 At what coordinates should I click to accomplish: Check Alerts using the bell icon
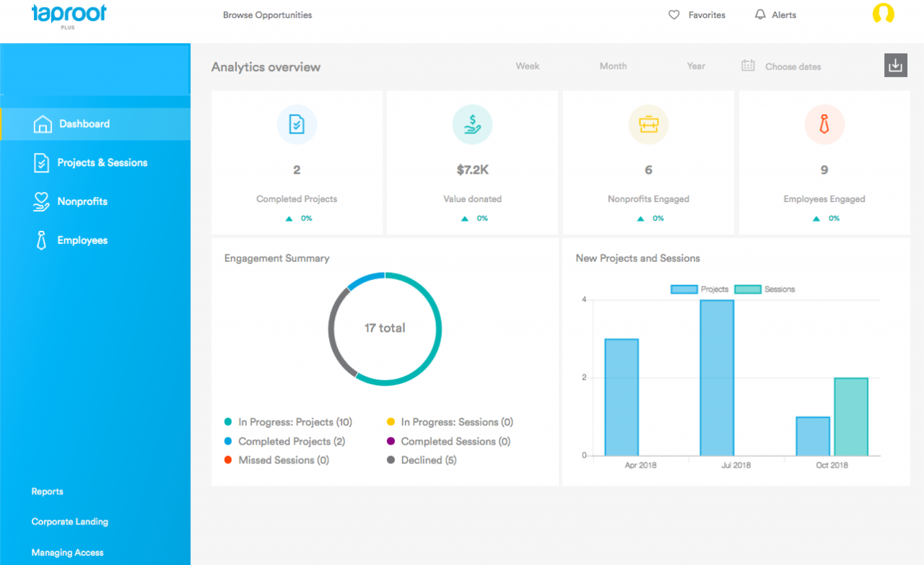click(760, 14)
